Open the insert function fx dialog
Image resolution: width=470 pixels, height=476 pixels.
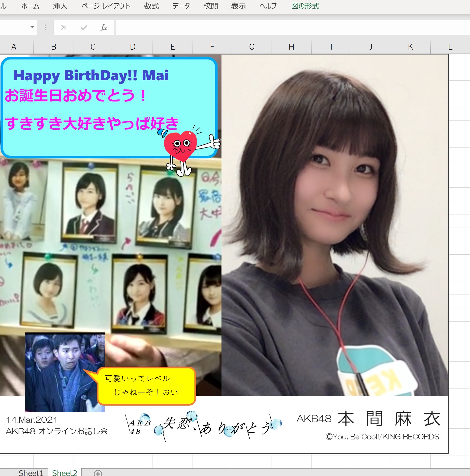(104, 28)
